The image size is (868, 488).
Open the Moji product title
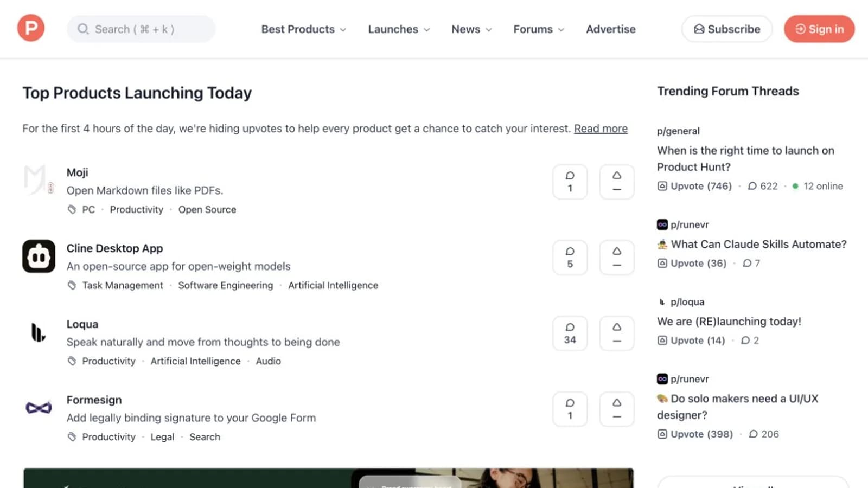77,172
